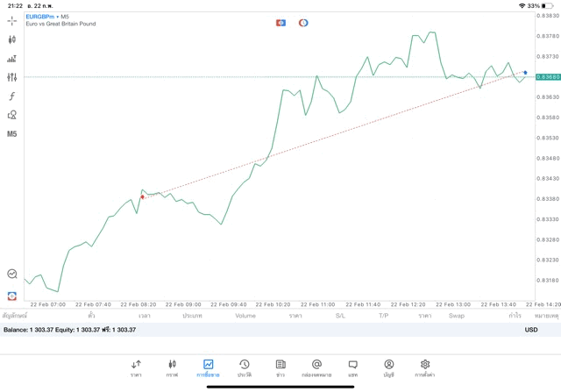Open chart settings sliders icon
This screenshot has width=561, height=392.
tap(11, 77)
